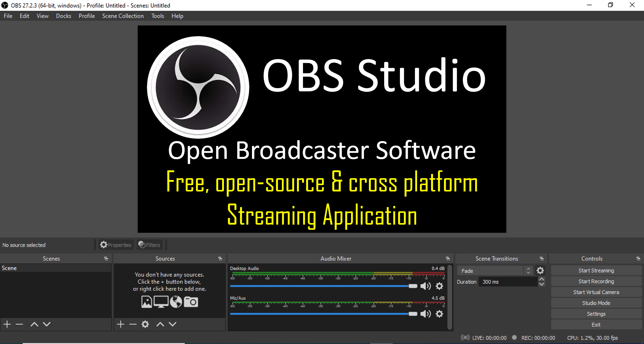
Task: Mute the Desktop Audio channel
Action: pyautogui.click(x=426, y=286)
